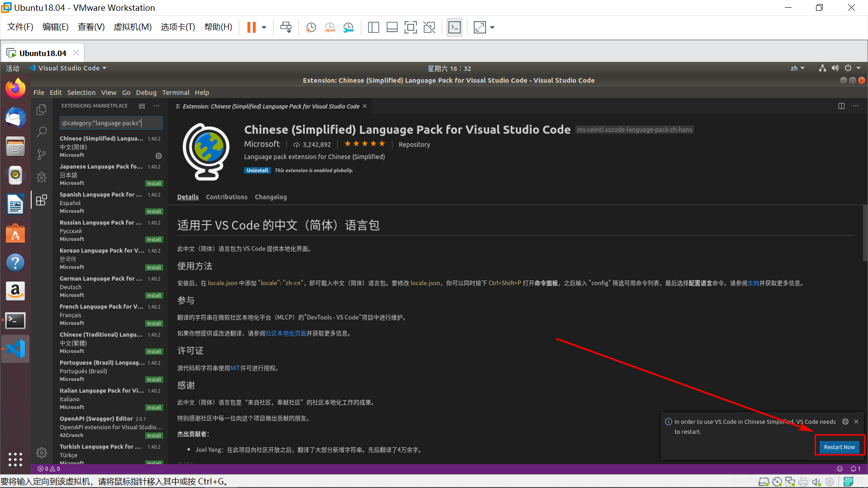Screen dimensions: 868x488
Task: Expand VMware pause button dropdown arrow
Action: tap(264, 28)
